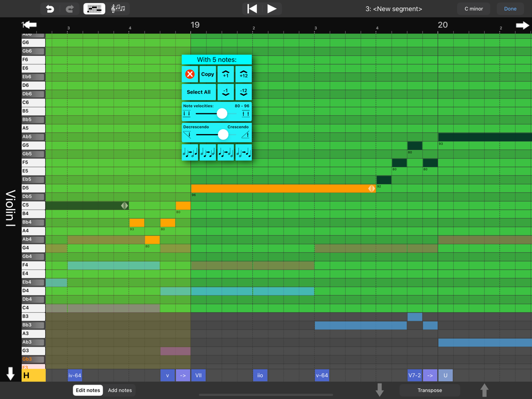The height and width of the screenshot is (399, 532).
Task: Raise selected notes by an octave (+12)
Action: (x=243, y=74)
